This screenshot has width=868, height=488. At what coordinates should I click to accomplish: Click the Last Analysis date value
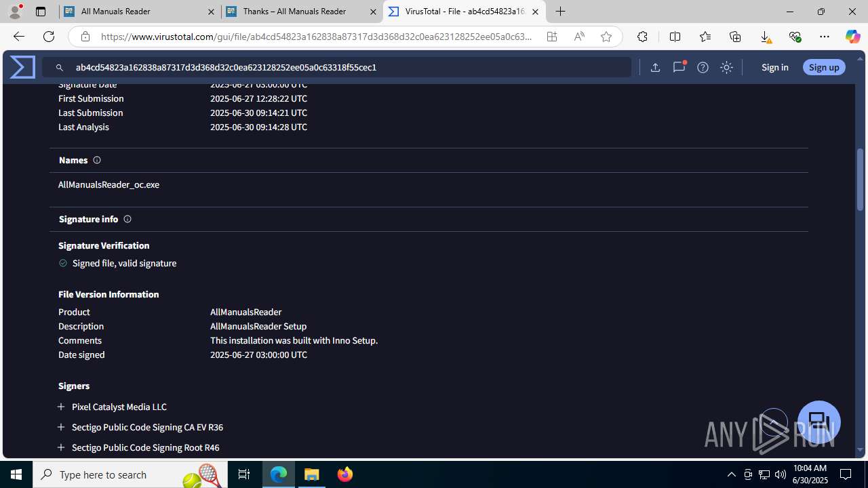click(x=258, y=127)
